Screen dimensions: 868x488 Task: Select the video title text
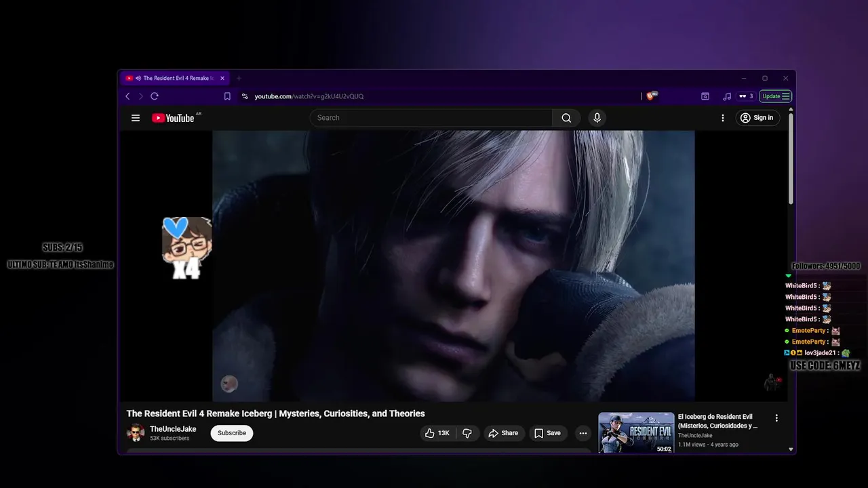275,413
